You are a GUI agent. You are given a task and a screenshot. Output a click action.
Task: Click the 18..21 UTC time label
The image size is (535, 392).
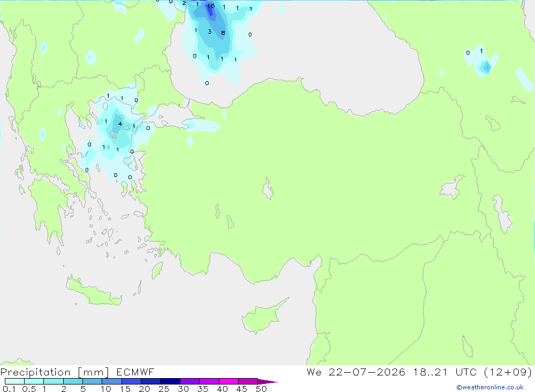coord(445,372)
